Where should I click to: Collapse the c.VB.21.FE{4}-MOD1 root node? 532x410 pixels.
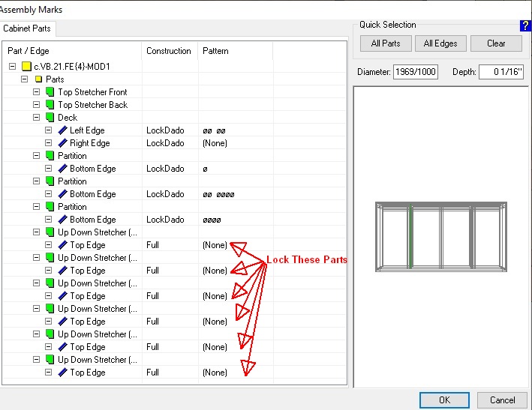[x=13, y=67]
